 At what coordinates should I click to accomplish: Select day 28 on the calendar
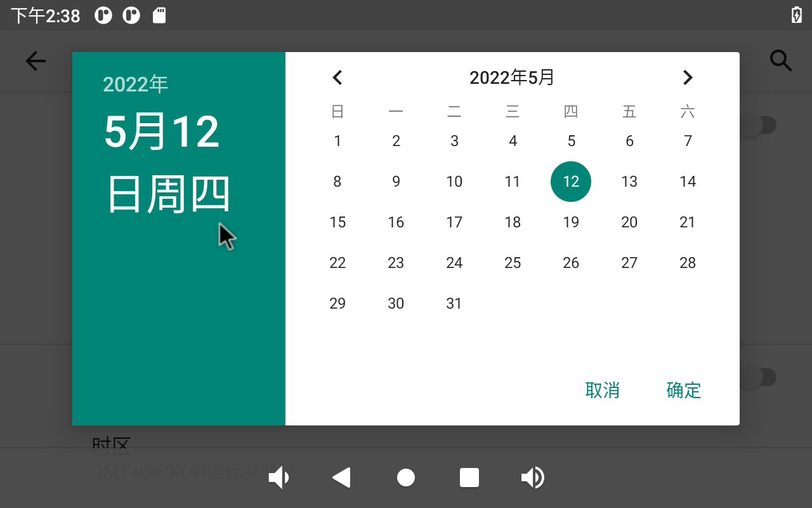point(688,263)
